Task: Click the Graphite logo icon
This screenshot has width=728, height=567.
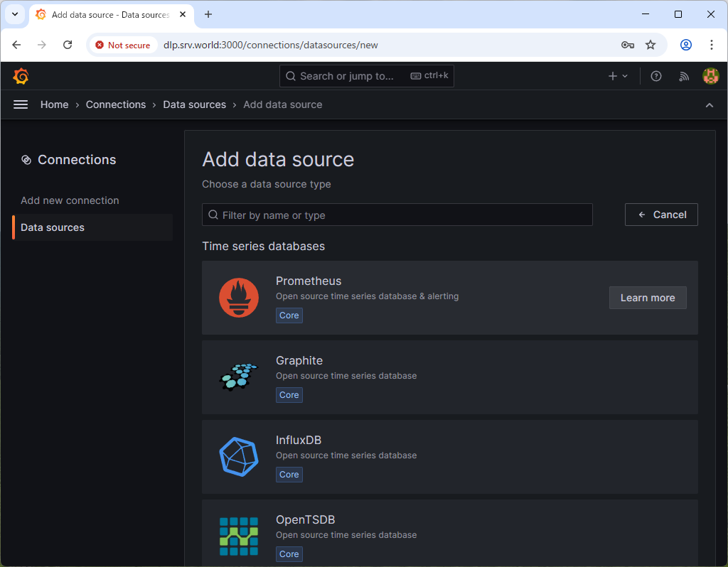Action: 239,377
